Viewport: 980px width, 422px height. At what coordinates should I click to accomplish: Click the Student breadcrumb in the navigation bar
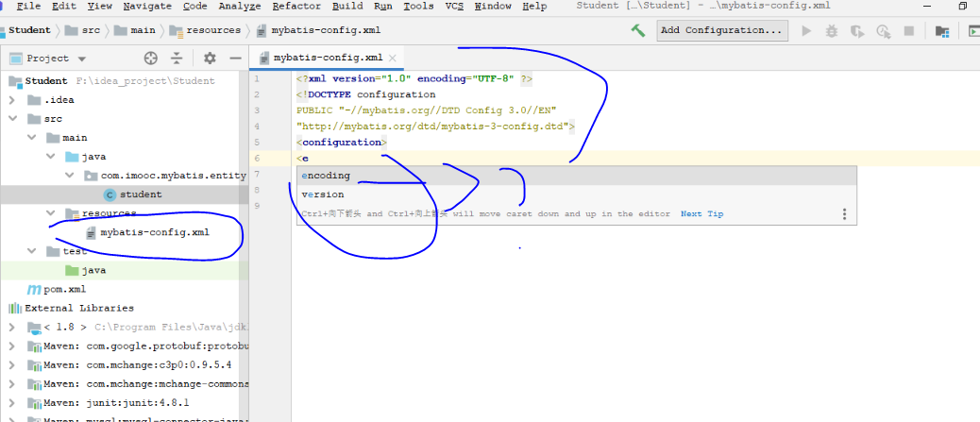click(29, 30)
